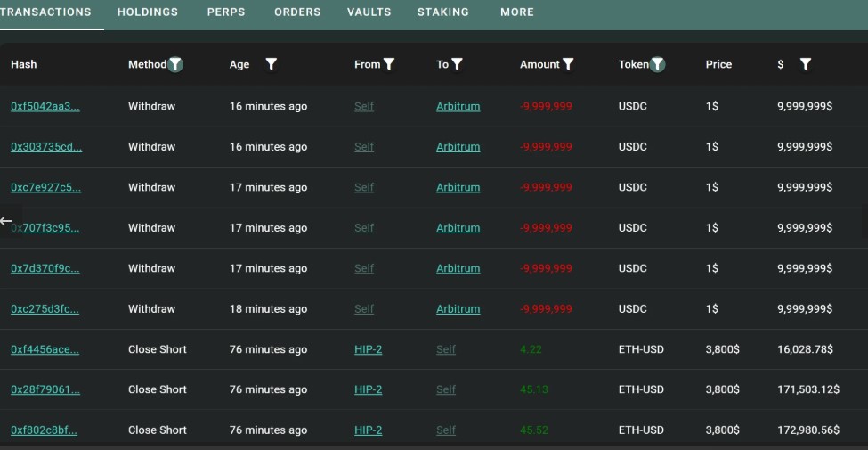
Task: Open transaction hash 0xf5042aa3
Action: coord(45,106)
